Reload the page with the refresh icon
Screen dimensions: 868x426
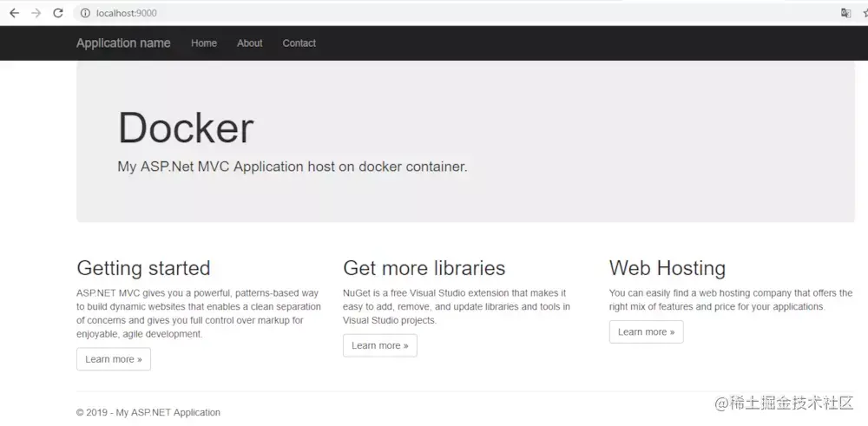tap(57, 13)
